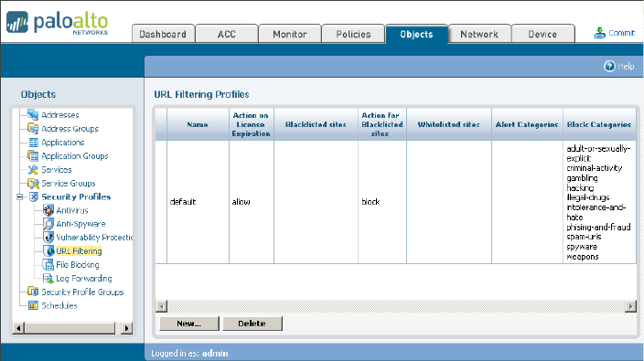This screenshot has height=361, width=644.
Task: Click the Applications icon
Action: 33,143
